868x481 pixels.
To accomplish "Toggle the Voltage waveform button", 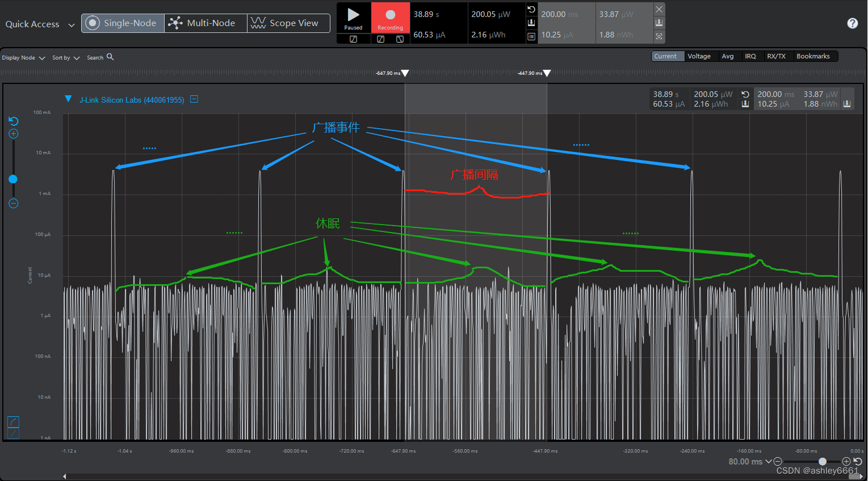I will tap(699, 56).
